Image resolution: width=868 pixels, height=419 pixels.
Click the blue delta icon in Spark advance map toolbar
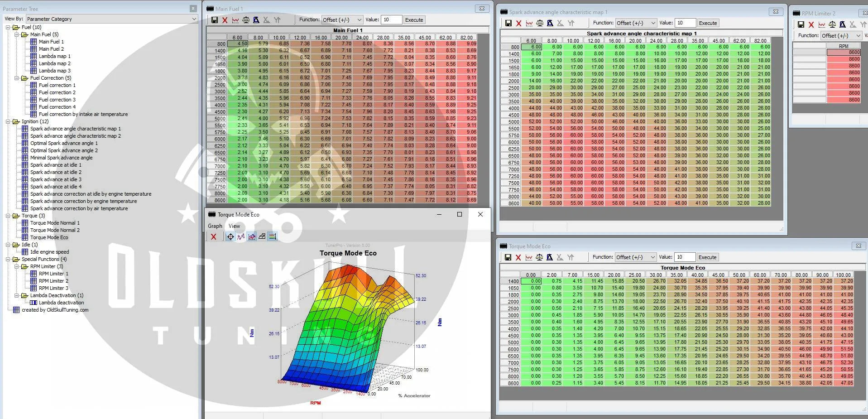tap(550, 23)
